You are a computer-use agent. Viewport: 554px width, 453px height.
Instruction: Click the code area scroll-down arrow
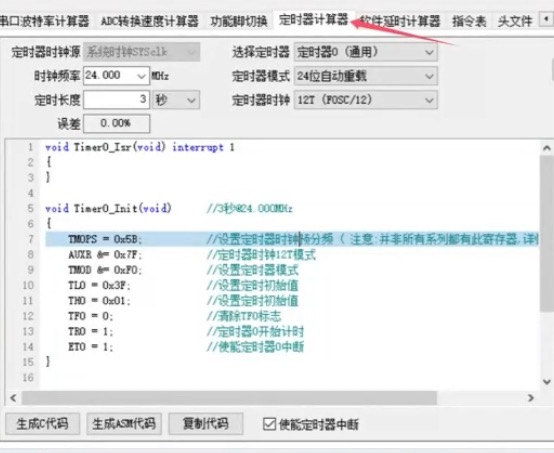coord(547,382)
